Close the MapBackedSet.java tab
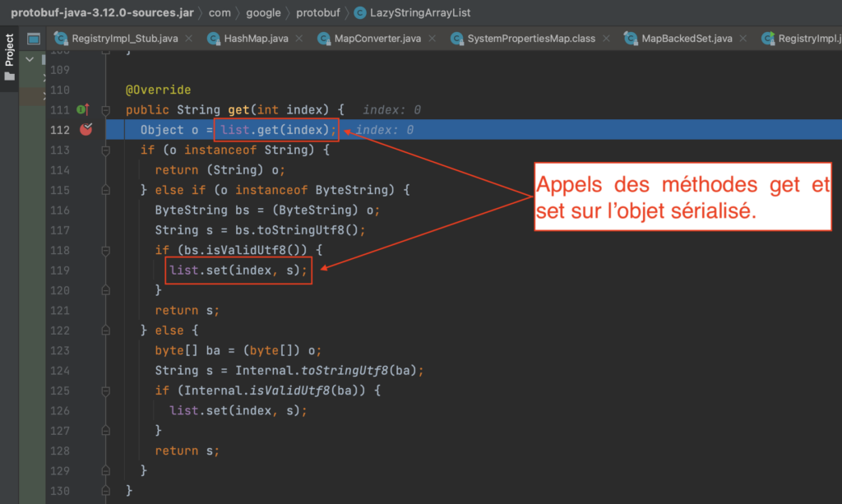This screenshot has height=504, width=842. click(x=743, y=39)
